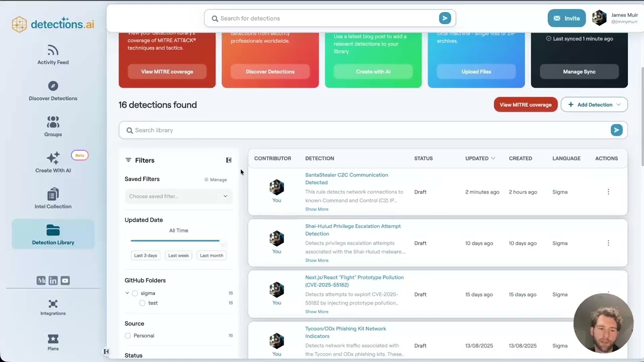Collapse the left sidebar toggle
The width and height of the screenshot is (644, 362).
click(x=106, y=351)
